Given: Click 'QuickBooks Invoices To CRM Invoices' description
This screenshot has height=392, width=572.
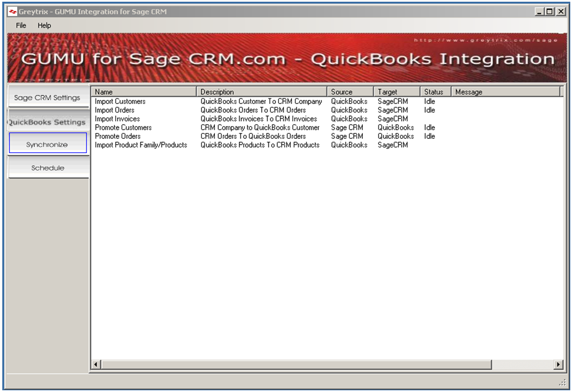Looking at the screenshot, I should [x=259, y=119].
